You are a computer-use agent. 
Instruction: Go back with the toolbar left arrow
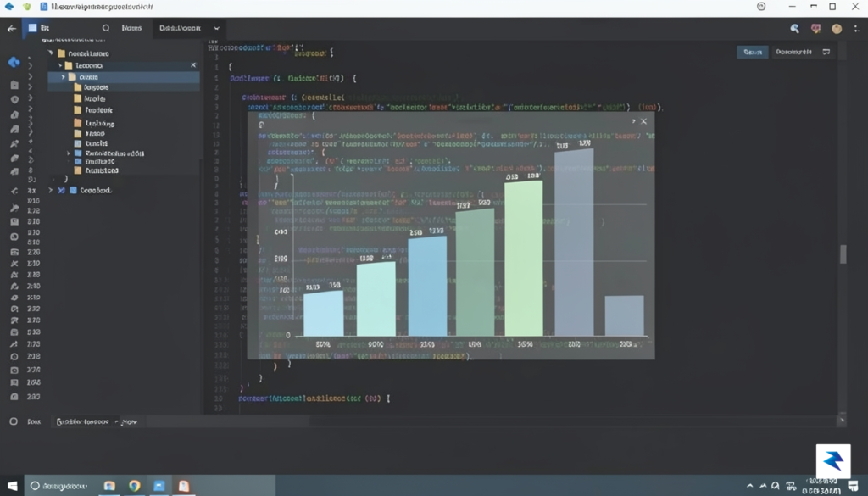tap(12, 28)
